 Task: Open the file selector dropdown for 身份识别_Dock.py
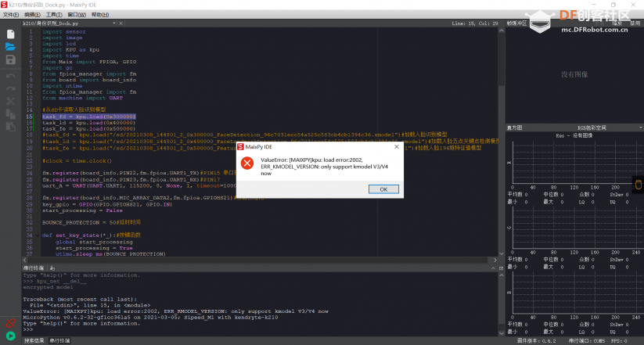coord(114,23)
